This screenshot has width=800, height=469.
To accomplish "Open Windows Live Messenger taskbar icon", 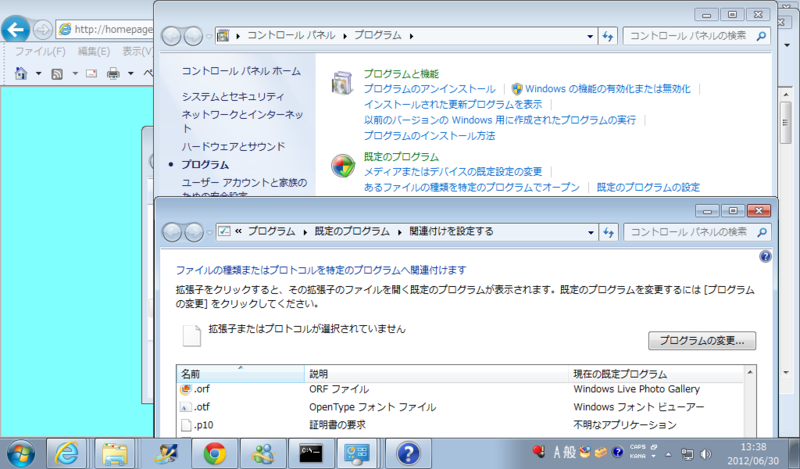I will click(x=263, y=453).
